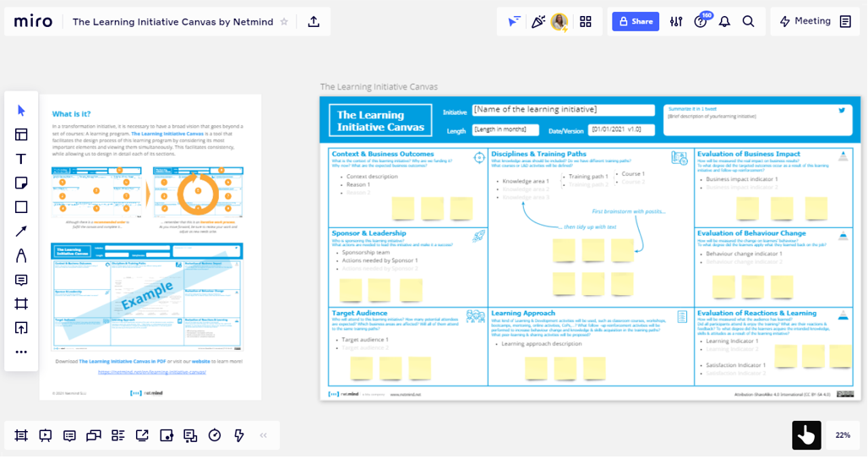Select the Text tool
The height and width of the screenshot is (459, 868).
click(x=21, y=159)
